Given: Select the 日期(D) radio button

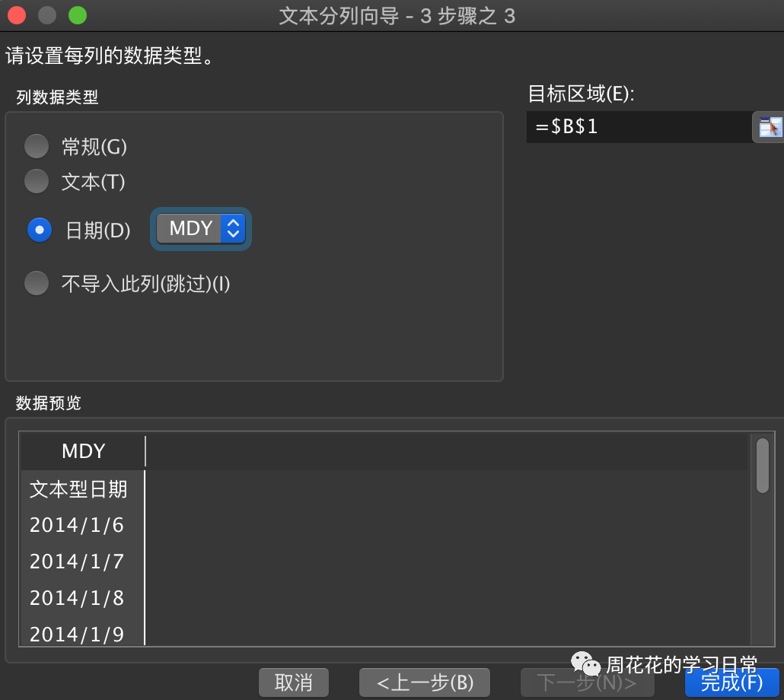Looking at the screenshot, I should [40, 230].
